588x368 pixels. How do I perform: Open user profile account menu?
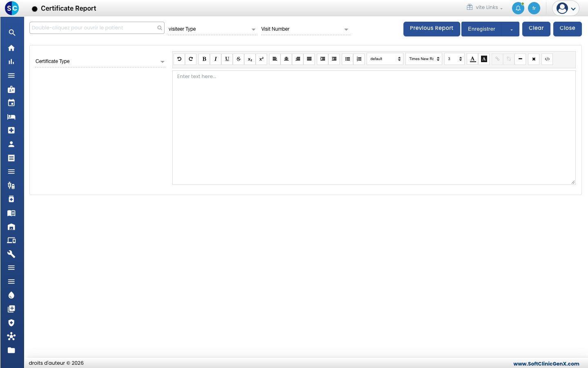tap(566, 8)
